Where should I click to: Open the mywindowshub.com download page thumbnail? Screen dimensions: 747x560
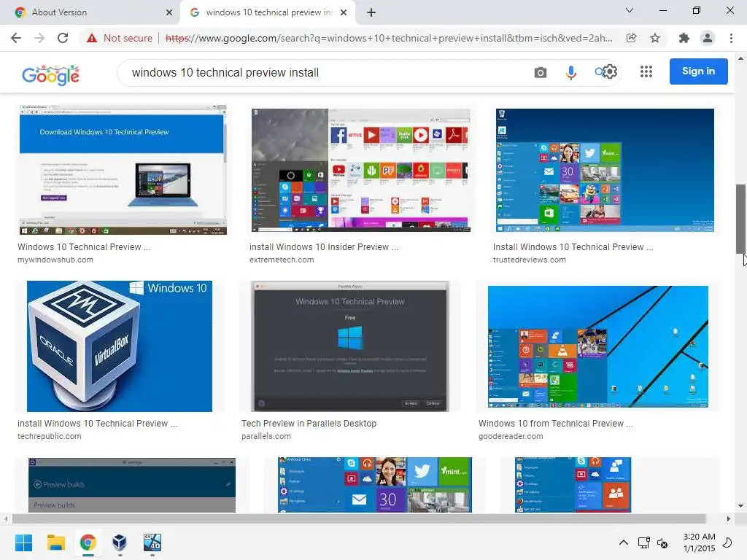tap(123, 170)
